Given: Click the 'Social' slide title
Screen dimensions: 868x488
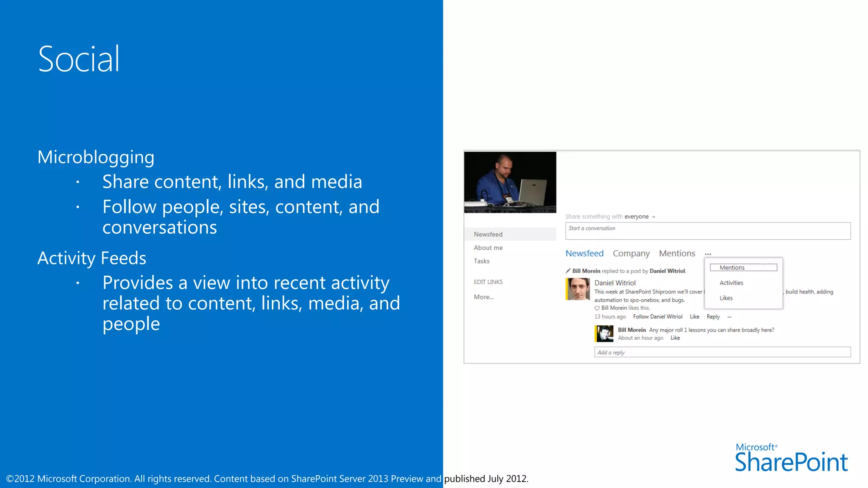Looking at the screenshot, I should [x=79, y=59].
